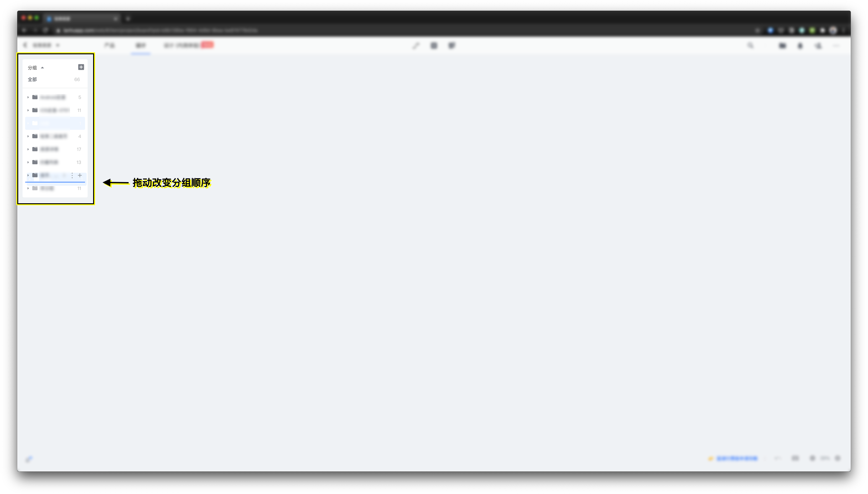This screenshot has width=868, height=494.
Task: Select the highlighted folder with count 1
Action: point(55,123)
